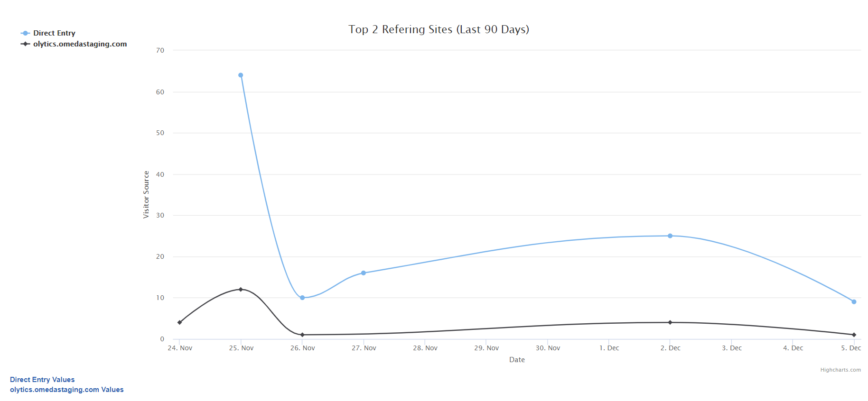
Task: Click the blue Direct Entry legend marker
Action: coord(26,33)
